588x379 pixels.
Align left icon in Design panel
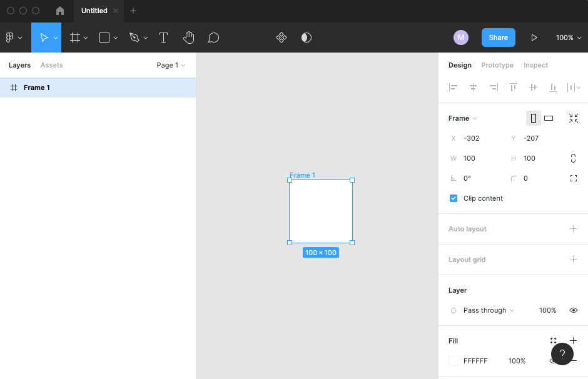click(x=453, y=88)
